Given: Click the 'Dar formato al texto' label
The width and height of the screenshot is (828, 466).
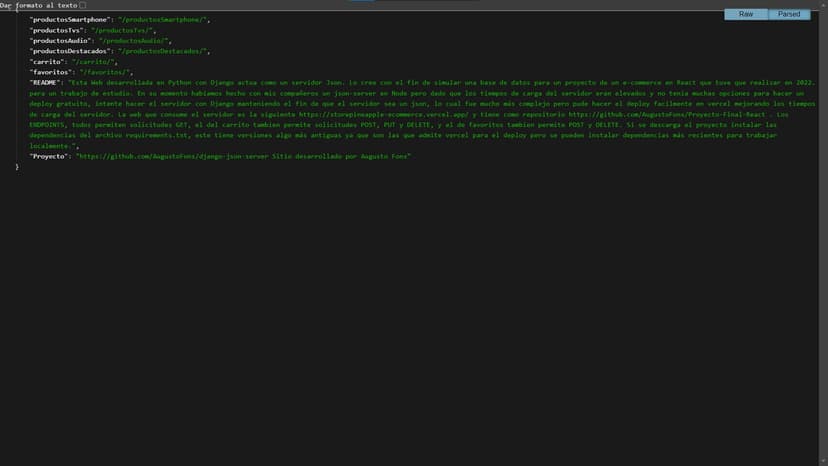Looking at the screenshot, I should tap(39, 5).
